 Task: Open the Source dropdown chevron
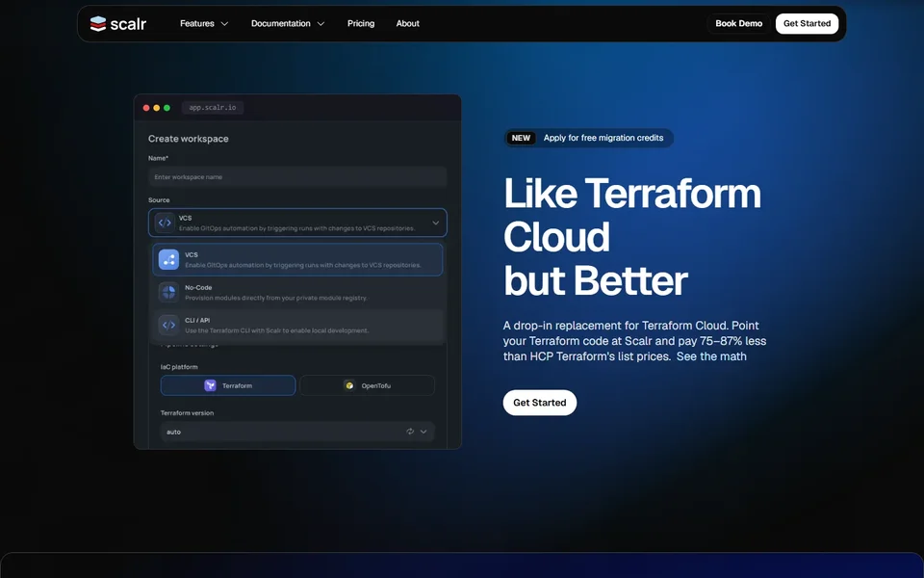[x=435, y=223]
